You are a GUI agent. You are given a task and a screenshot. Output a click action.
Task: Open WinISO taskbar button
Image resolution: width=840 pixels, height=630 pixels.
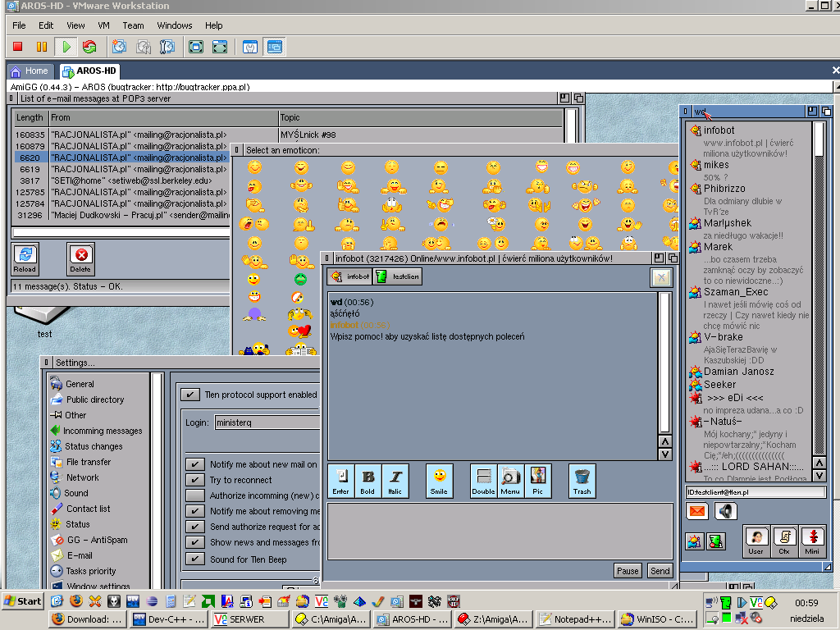657,619
